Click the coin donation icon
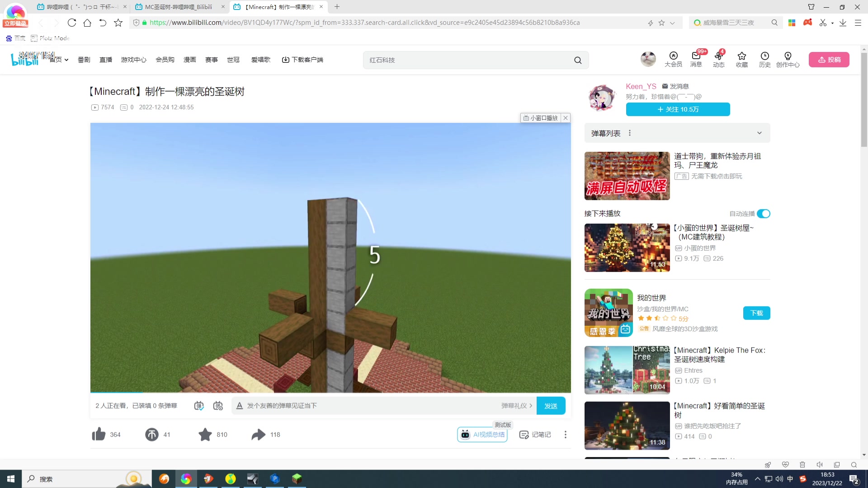 coord(151,434)
